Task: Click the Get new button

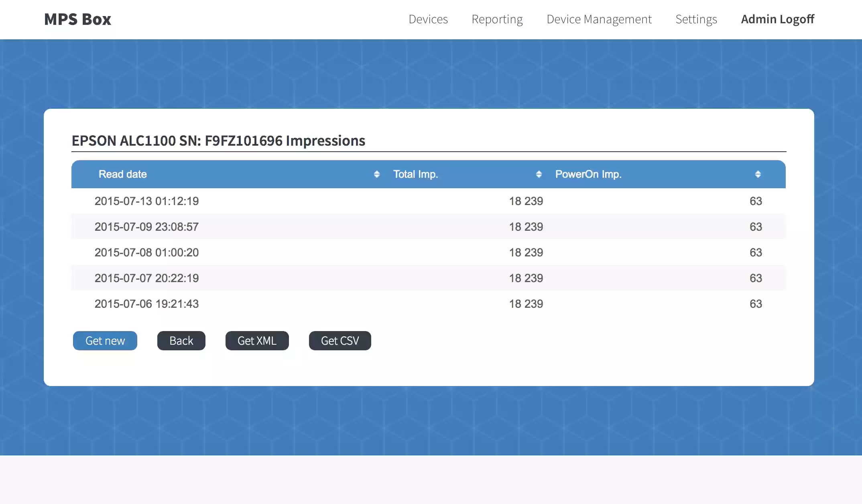Action: coord(105,340)
